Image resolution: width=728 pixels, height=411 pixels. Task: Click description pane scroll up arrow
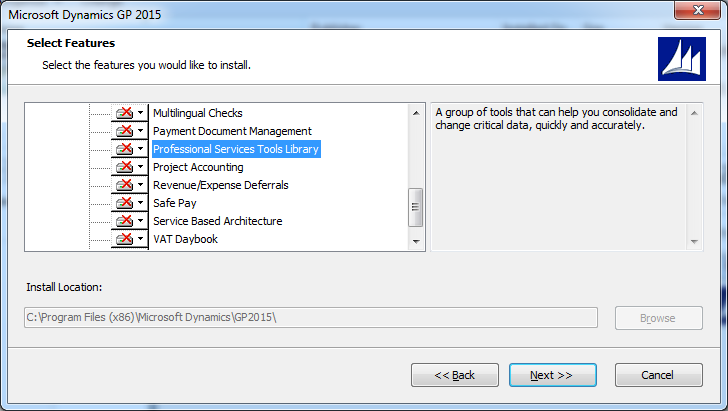[x=694, y=113]
